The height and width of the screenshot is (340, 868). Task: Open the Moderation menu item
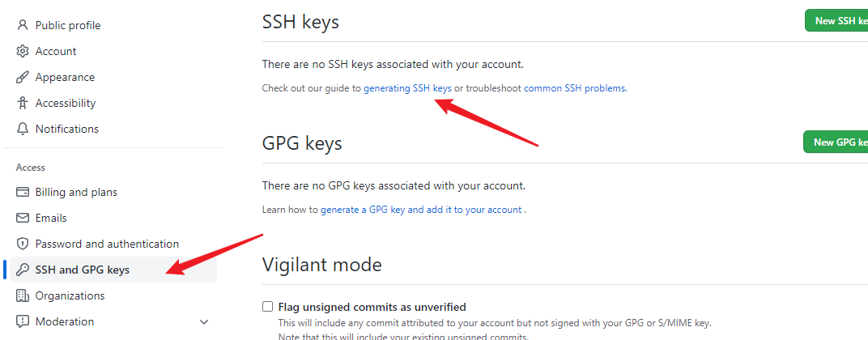[65, 321]
